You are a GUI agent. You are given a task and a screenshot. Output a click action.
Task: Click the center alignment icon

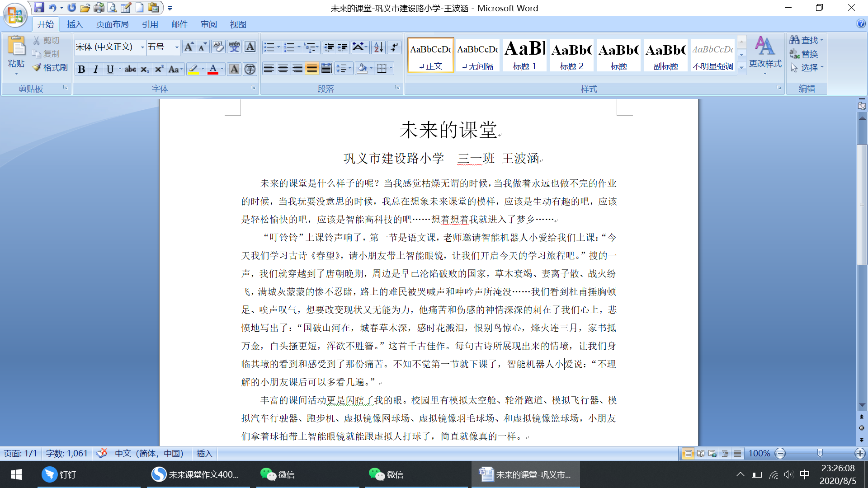(283, 69)
